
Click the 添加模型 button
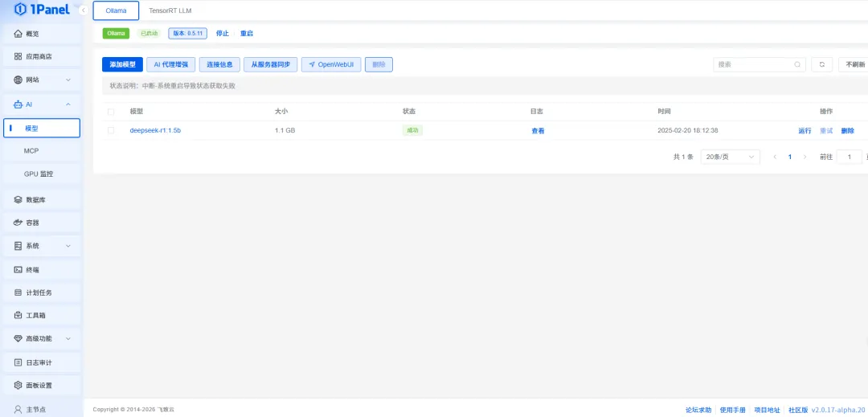point(122,65)
